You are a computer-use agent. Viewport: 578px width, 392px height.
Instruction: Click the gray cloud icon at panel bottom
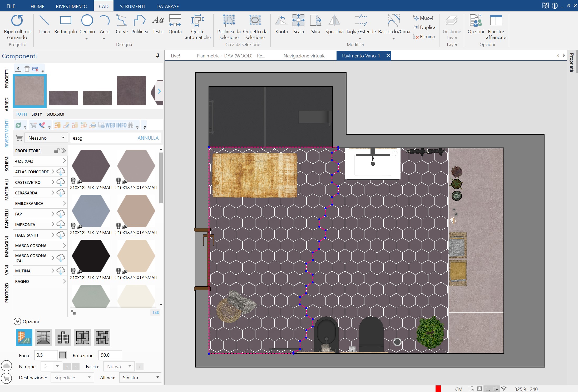point(7,365)
